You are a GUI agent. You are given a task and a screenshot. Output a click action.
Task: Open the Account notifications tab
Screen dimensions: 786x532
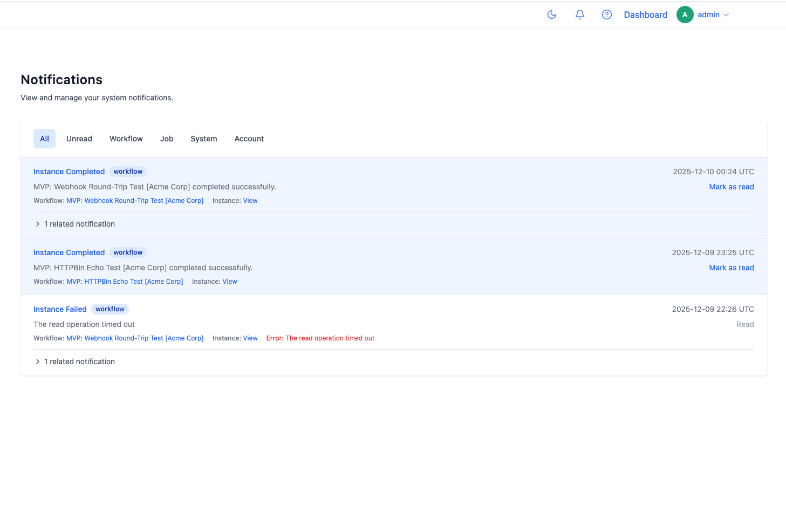click(249, 139)
